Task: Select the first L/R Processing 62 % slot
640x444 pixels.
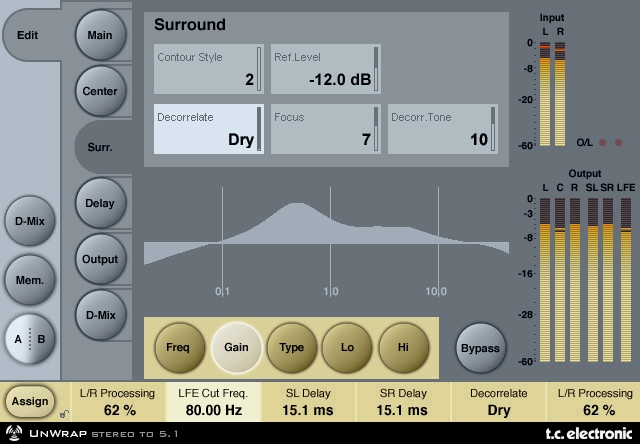Action: coord(118,402)
